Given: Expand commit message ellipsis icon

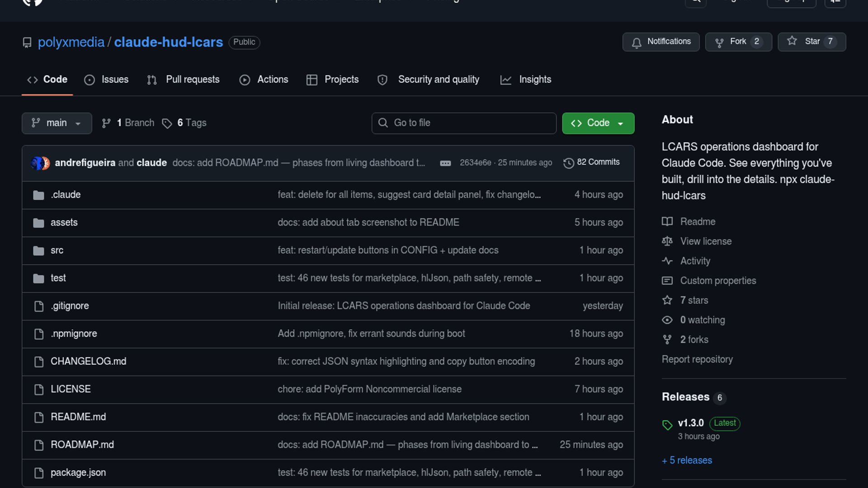Looking at the screenshot, I should 445,163.
